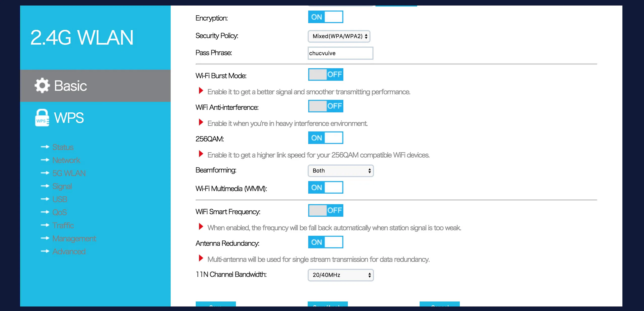644x311 pixels.
Task: Enable WiFi Smart Frequency toggle
Action: (x=326, y=210)
